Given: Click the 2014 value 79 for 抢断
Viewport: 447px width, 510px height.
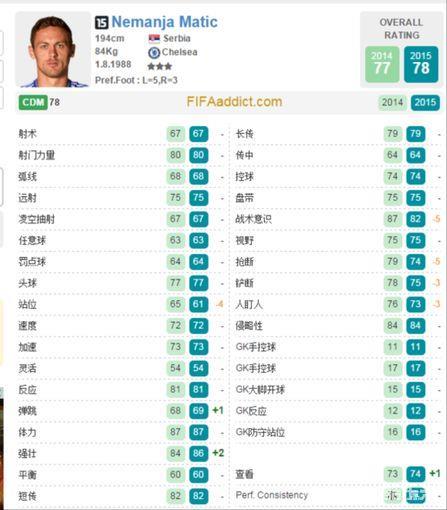Looking at the screenshot, I should pos(393,261).
